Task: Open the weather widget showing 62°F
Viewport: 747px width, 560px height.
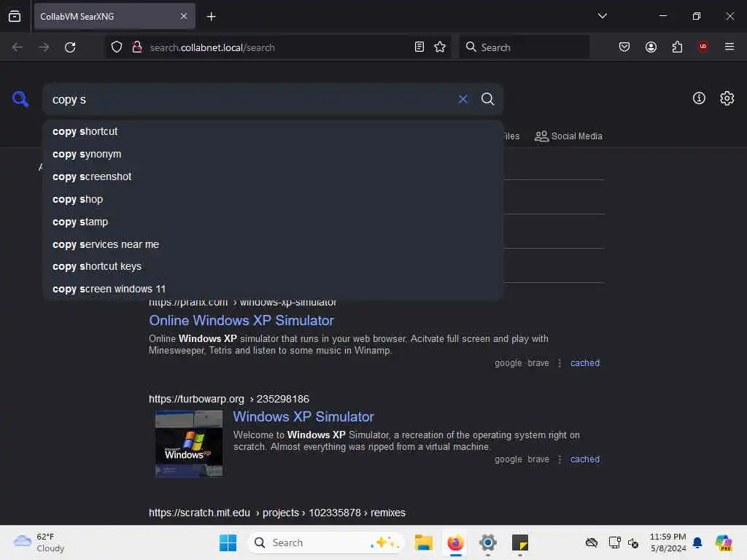Action: coord(39,542)
